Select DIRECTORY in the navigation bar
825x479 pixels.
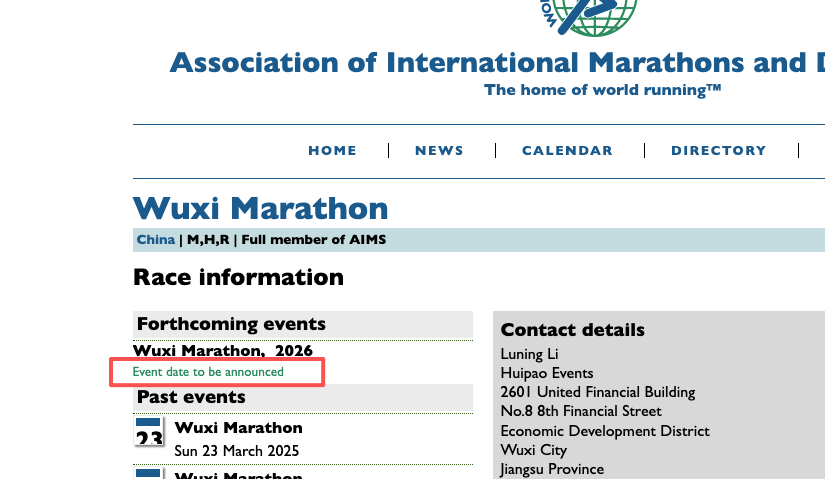[x=718, y=150]
